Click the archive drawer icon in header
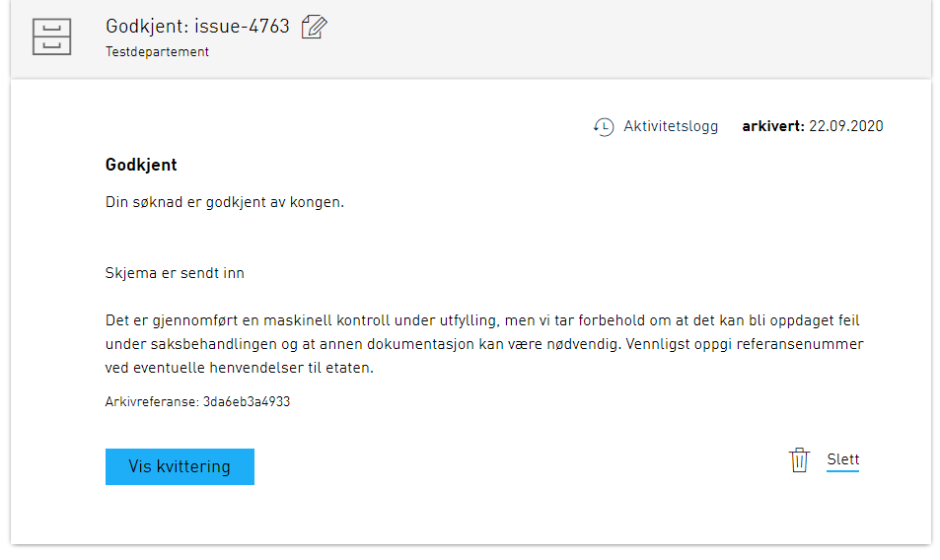 pos(51,37)
